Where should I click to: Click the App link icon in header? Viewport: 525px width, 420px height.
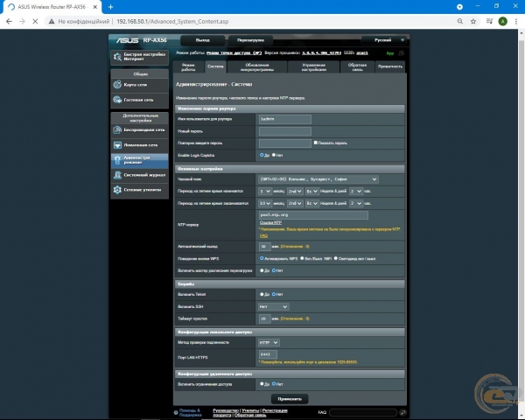[x=389, y=53]
